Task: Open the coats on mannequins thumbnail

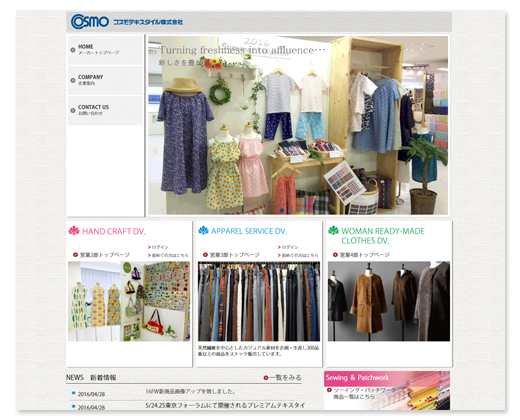Action: [389, 301]
